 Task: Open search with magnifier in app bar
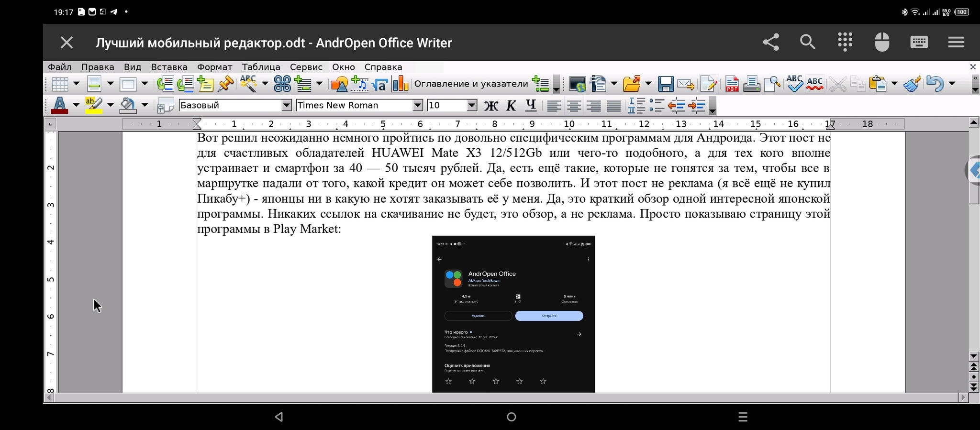(808, 42)
